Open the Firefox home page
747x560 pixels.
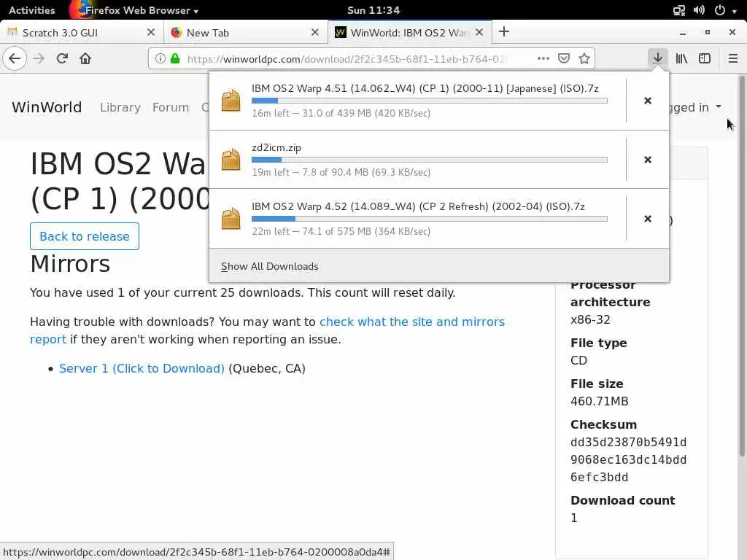click(x=85, y=58)
